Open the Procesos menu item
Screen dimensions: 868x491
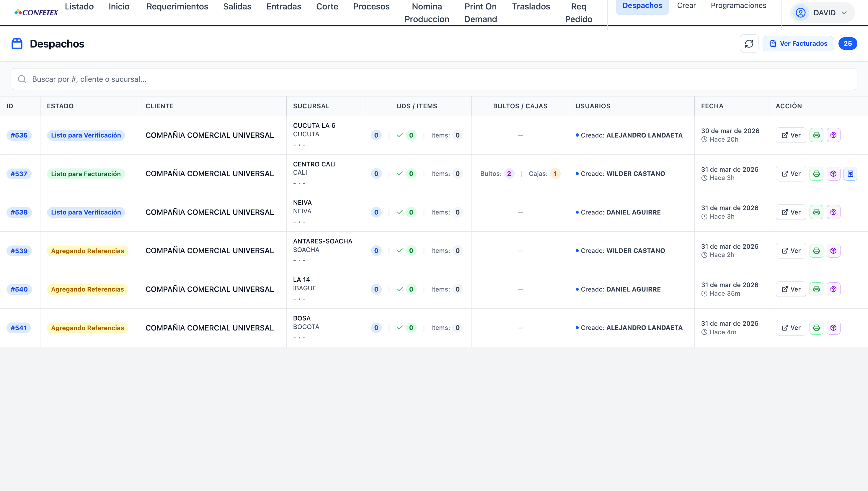click(371, 6)
